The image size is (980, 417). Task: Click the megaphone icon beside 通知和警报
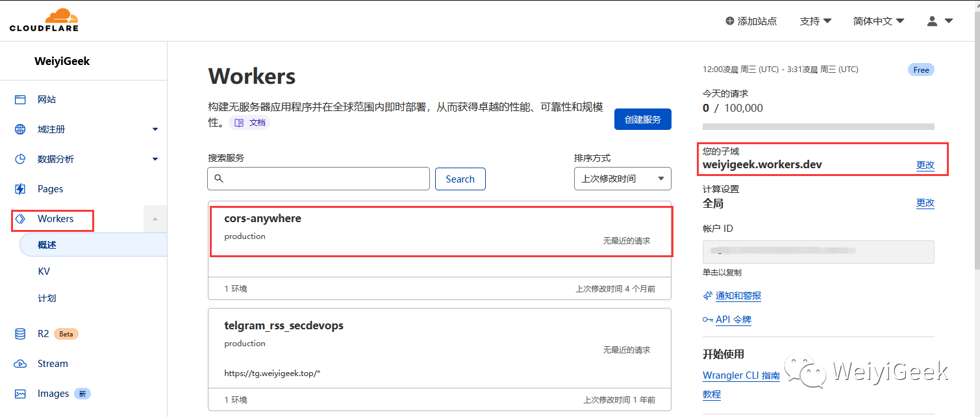(x=708, y=296)
